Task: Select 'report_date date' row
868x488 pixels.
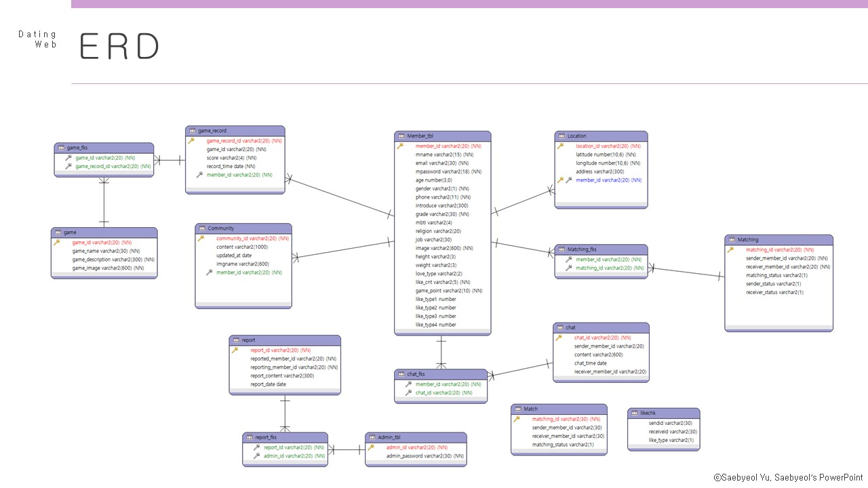Action: [x=268, y=384]
